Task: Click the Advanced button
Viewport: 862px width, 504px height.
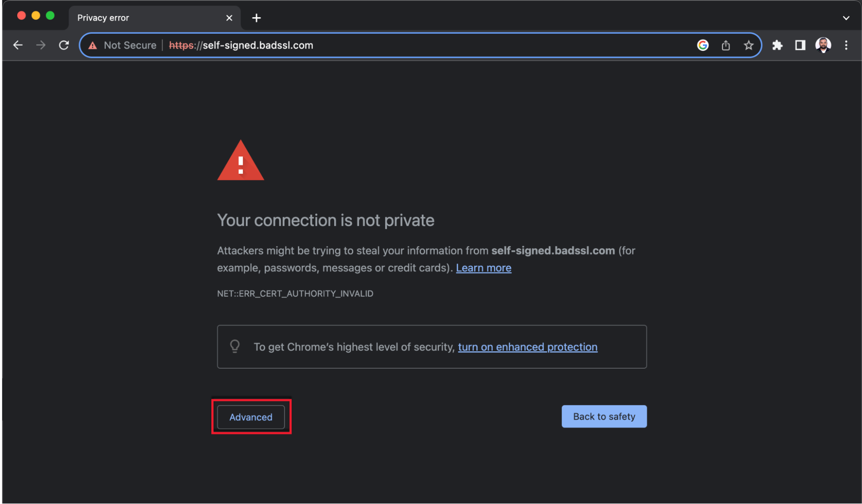Action: tap(251, 416)
